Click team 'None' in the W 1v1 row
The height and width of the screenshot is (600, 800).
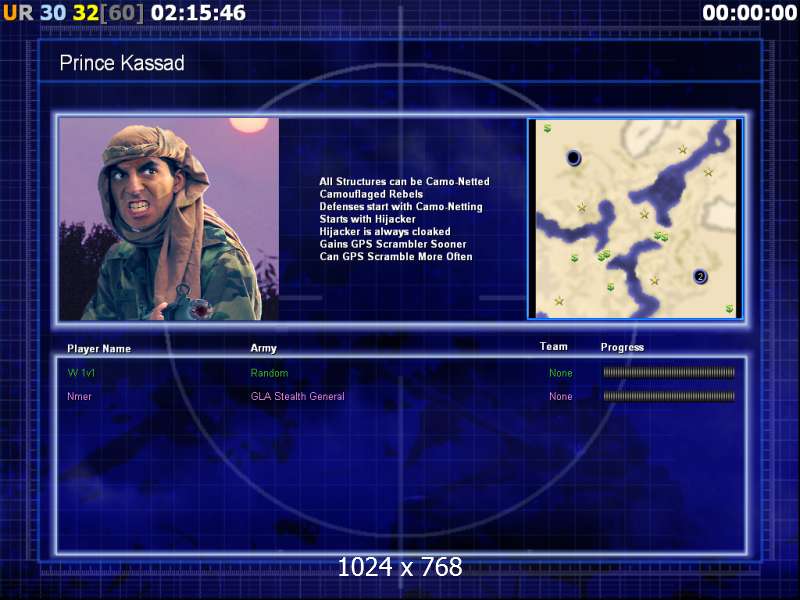[561, 373]
